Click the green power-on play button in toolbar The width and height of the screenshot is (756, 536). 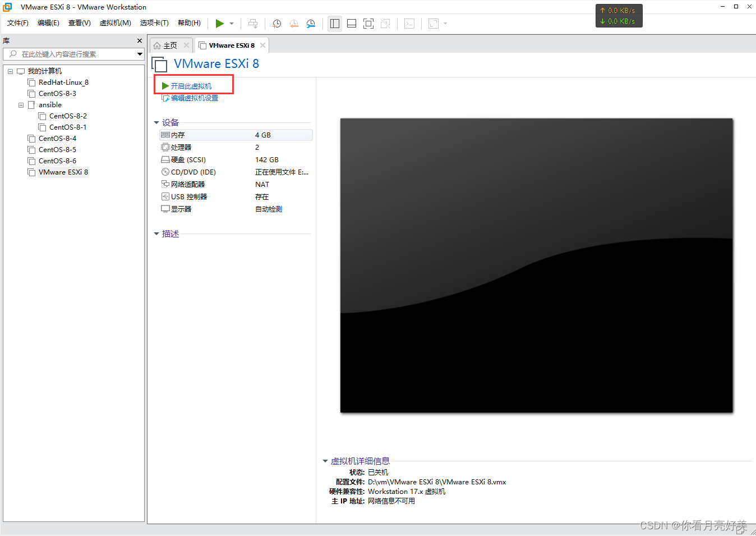[x=220, y=24]
